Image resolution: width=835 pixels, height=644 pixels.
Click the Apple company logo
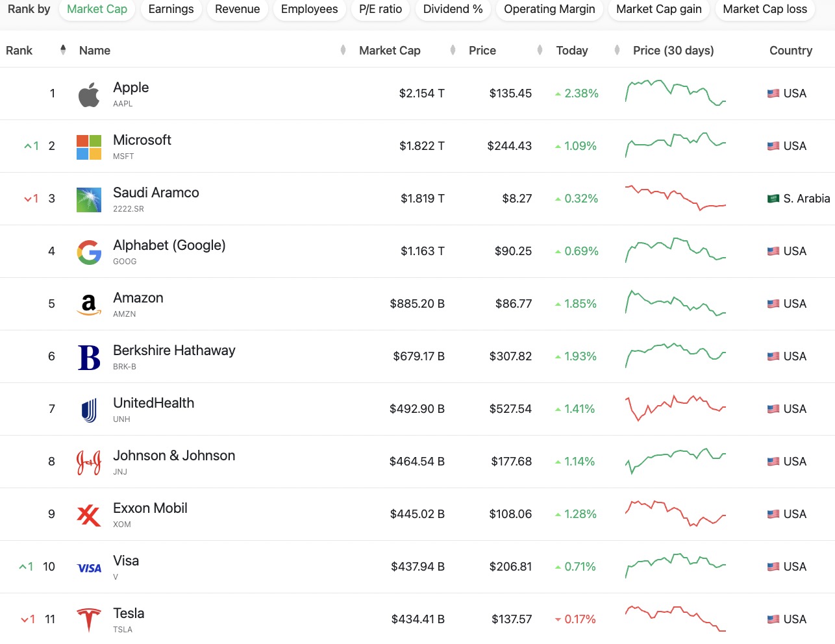pyautogui.click(x=89, y=94)
